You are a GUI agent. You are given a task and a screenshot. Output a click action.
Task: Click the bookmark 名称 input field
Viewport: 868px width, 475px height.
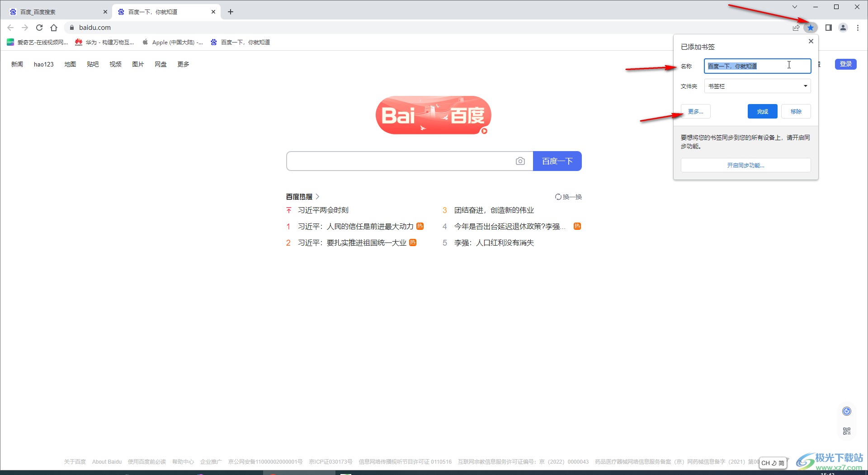coord(757,66)
